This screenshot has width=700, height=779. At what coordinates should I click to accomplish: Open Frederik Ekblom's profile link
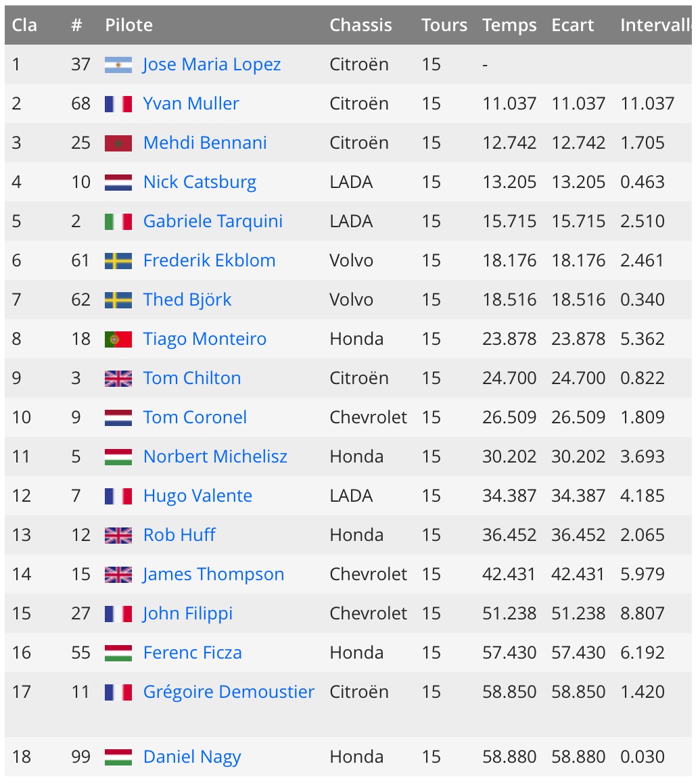click(x=209, y=261)
